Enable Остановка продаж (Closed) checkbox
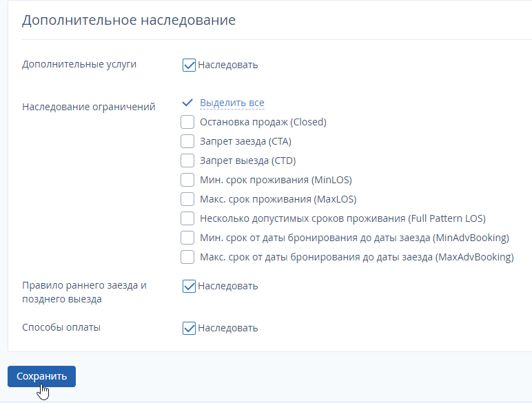532x403 pixels. point(187,122)
